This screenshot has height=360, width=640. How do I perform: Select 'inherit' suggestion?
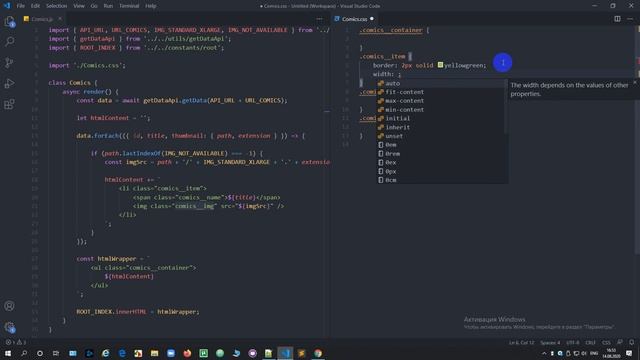442,127
